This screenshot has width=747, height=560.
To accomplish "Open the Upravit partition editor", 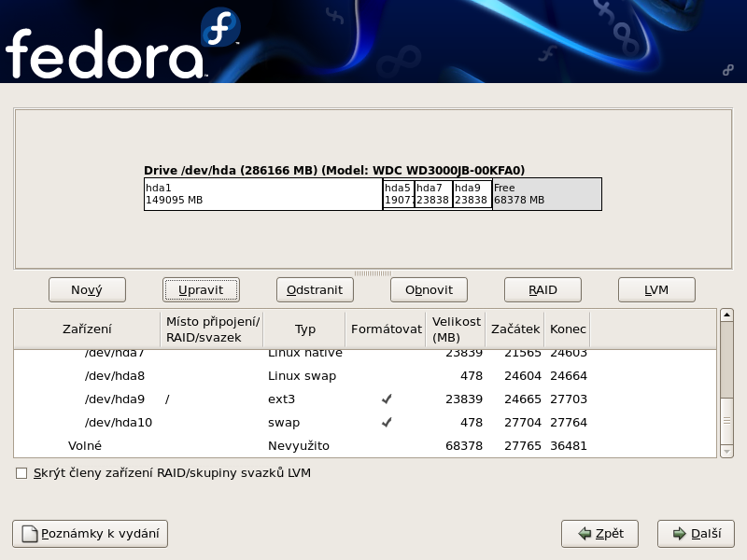I will click(x=201, y=289).
